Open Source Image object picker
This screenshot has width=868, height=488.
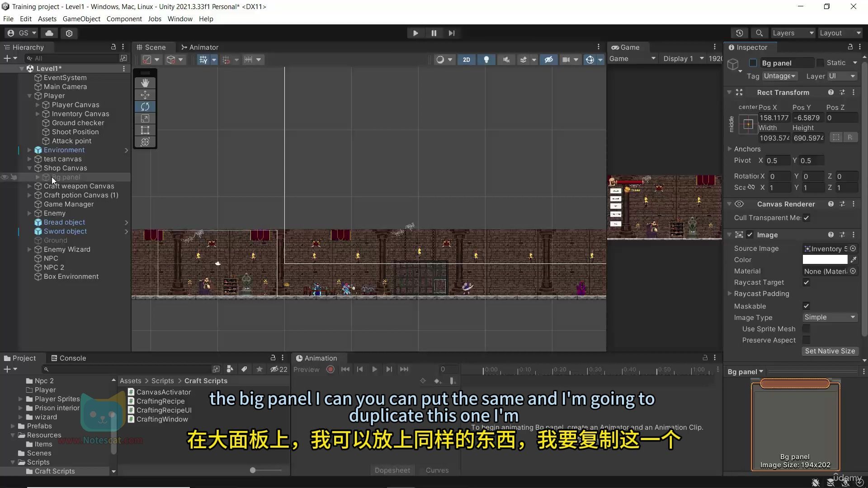click(853, 249)
